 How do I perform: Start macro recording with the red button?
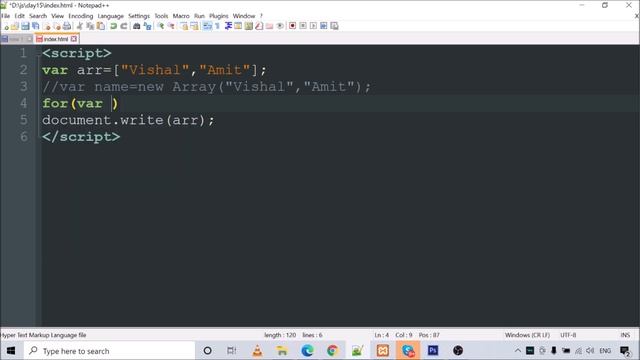click(x=293, y=26)
